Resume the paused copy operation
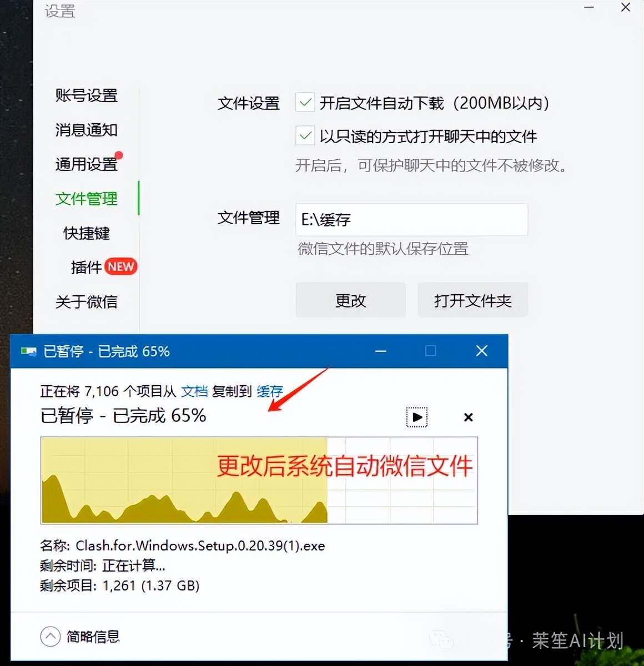 pos(417,417)
